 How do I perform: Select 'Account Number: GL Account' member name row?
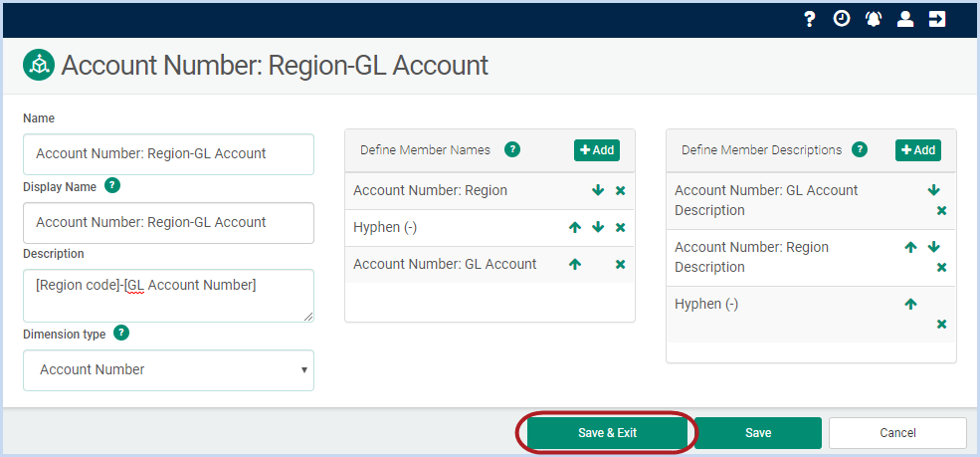tap(490, 265)
